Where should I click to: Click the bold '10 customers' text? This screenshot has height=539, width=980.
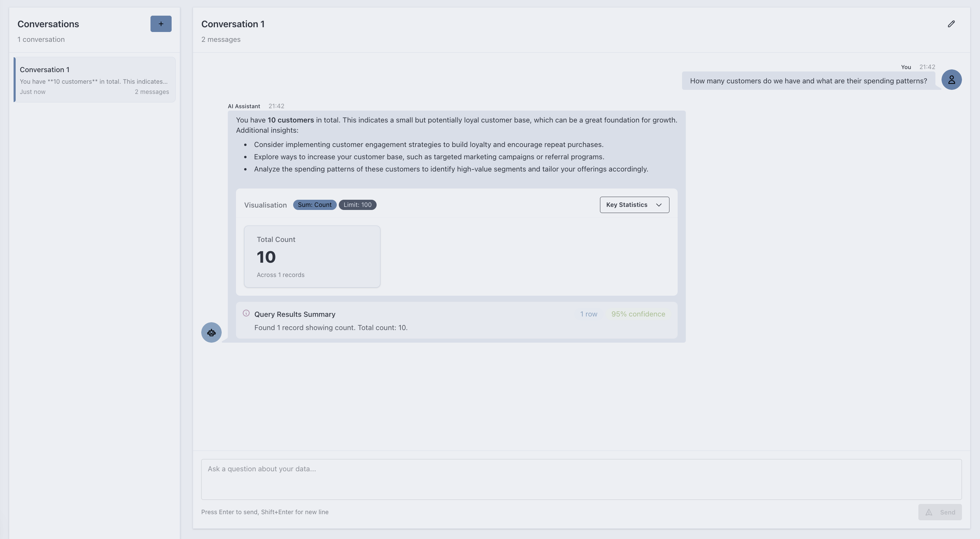(x=291, y=120)
